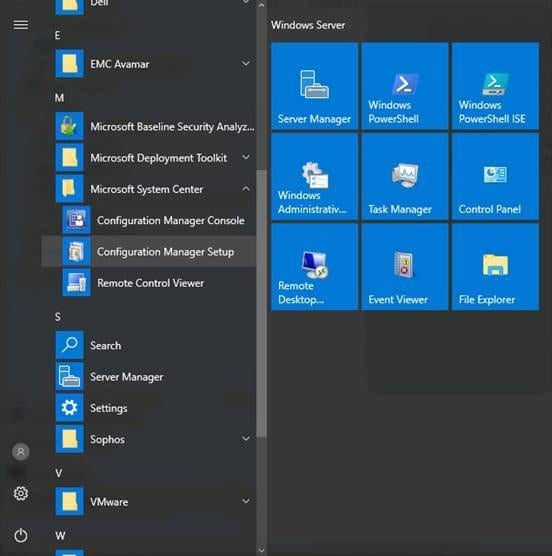552x556 pixels.
Task: Open Search in the app list
Action: [149, 345]
